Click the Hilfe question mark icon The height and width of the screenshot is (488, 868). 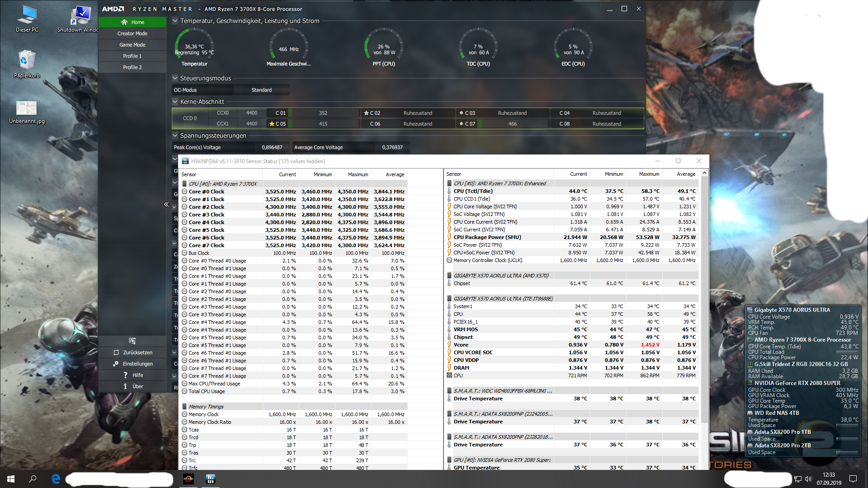click(x=125, y=375)
